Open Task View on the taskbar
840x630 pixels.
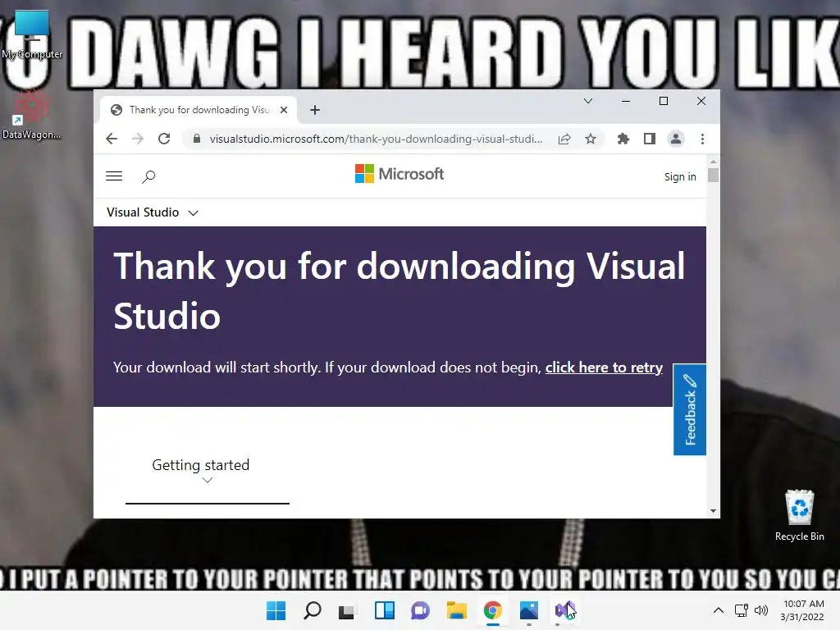pyautogui.click(x=348, y=610)
